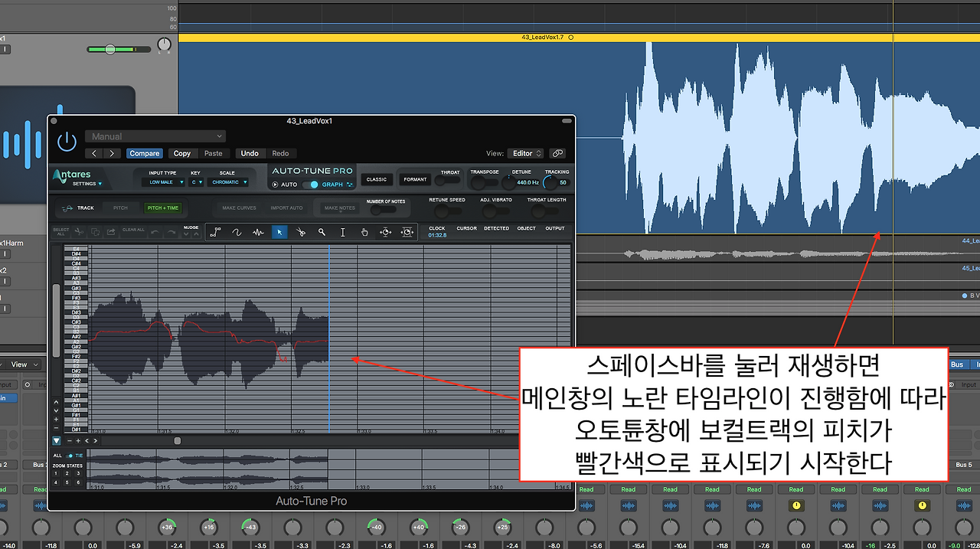Click the Nudge up arrow

click(x=196, y=234)
